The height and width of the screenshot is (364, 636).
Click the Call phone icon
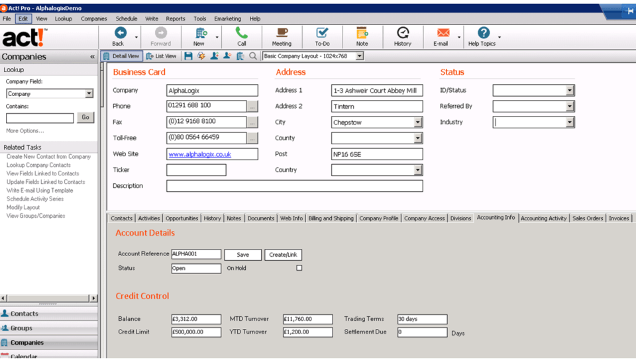[x=241, y=32]
